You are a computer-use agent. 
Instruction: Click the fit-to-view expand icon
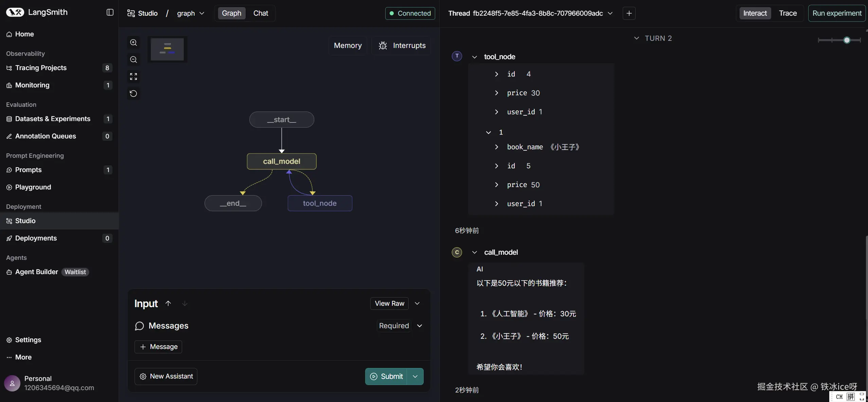(x=134, y=77)
